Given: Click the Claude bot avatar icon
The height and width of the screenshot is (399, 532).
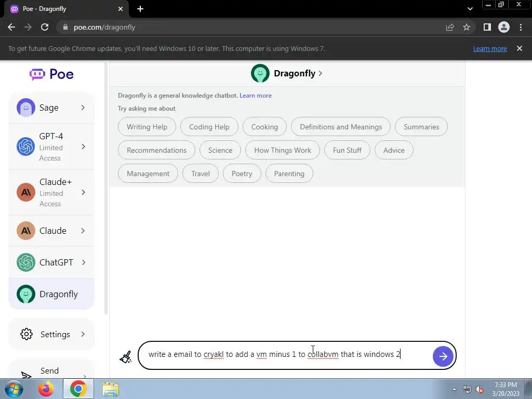Looking at the screenshot, I should (x=26, y=231).
